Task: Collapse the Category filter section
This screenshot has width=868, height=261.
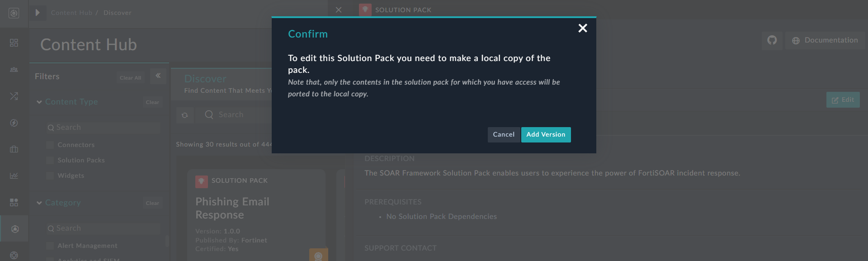Action: click(39, 203)
